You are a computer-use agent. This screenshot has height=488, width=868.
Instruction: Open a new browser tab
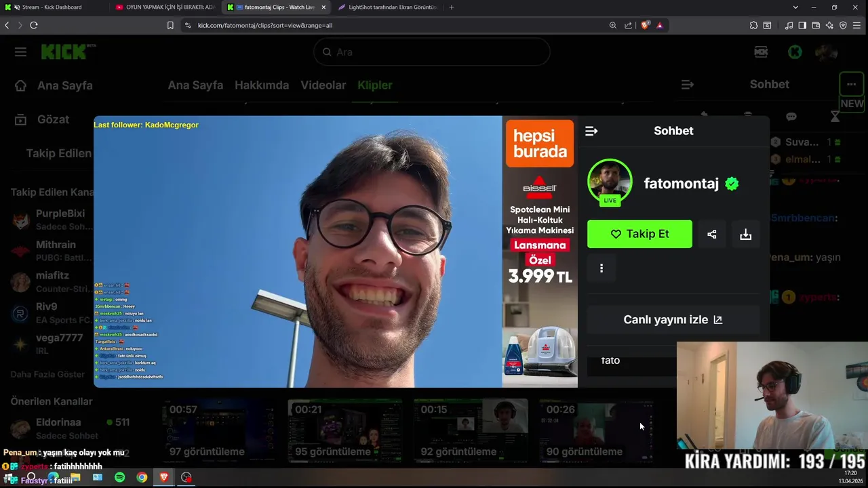click(452, 7)
